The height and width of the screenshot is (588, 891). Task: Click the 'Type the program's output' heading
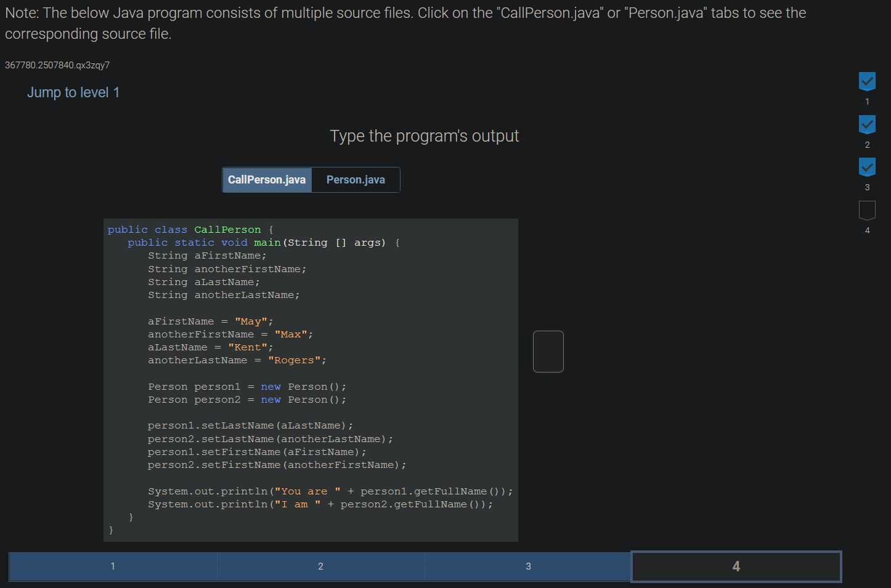tap(425, 136)
